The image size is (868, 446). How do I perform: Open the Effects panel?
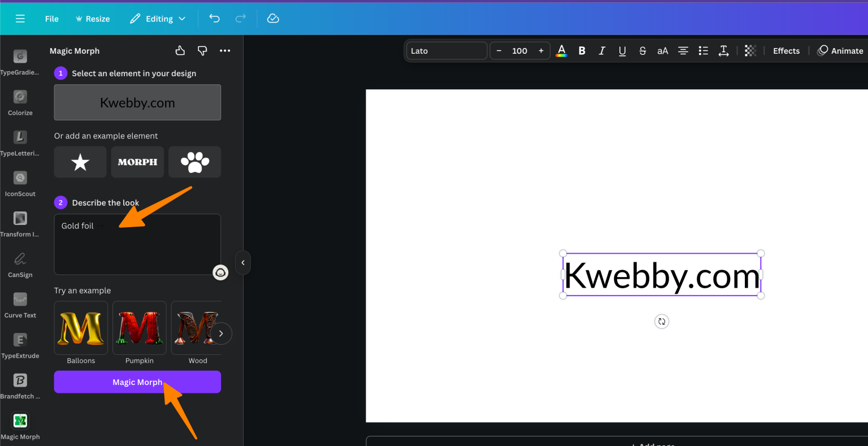(x=786, y=50)
